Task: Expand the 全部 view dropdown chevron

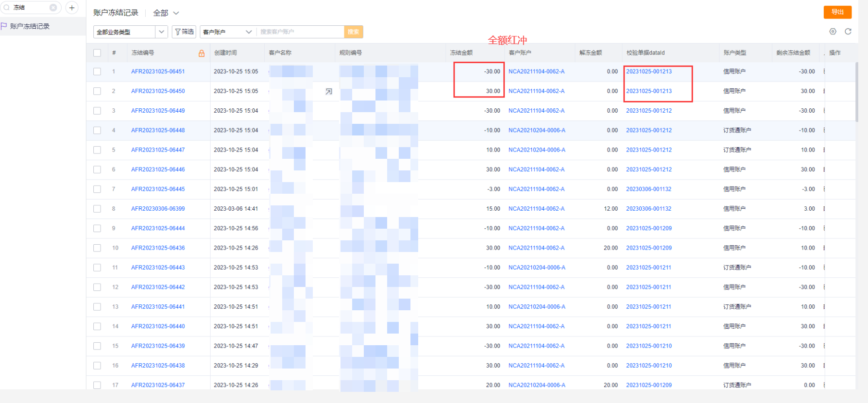Action: click(x=176, y=13)
